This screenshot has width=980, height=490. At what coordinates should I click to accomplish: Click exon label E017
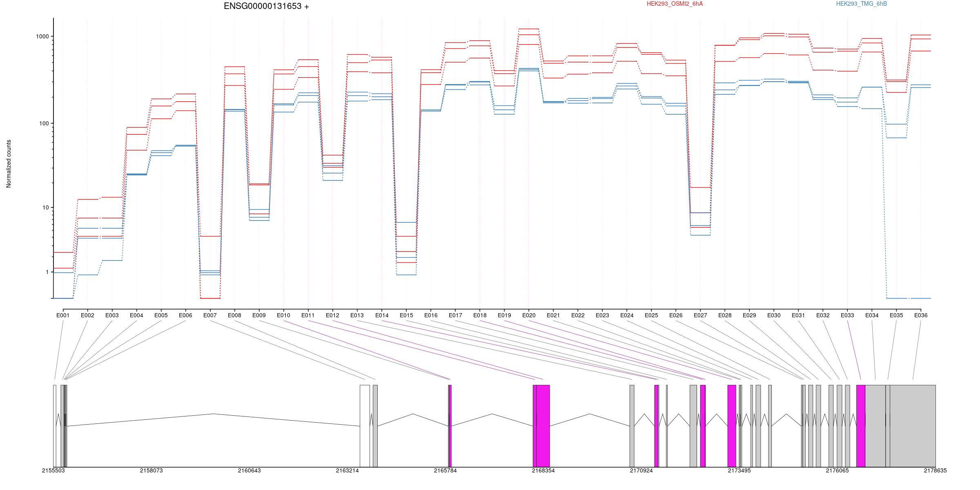click(x=455, y=315)
